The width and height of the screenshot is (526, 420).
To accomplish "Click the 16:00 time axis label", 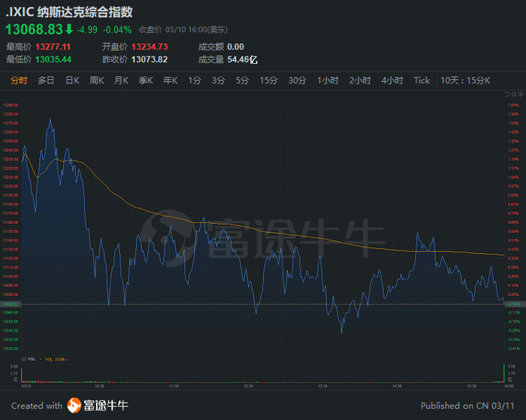I will 509,386.
